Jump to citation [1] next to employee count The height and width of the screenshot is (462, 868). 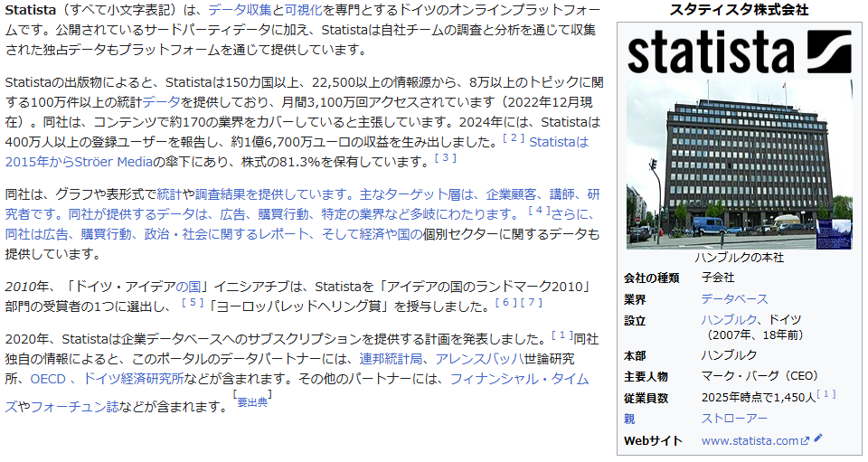pos(826,394)
